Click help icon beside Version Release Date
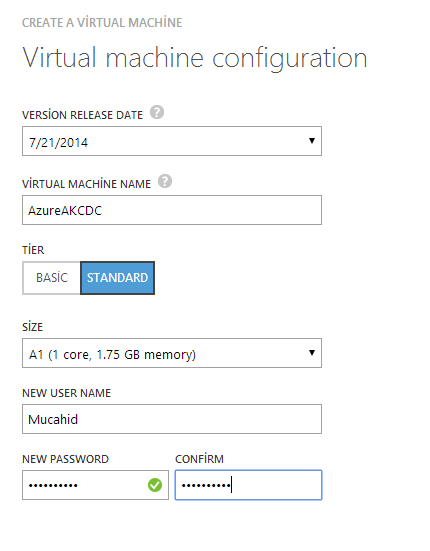This screenshot has width=430, height=551. click(157, 112)
